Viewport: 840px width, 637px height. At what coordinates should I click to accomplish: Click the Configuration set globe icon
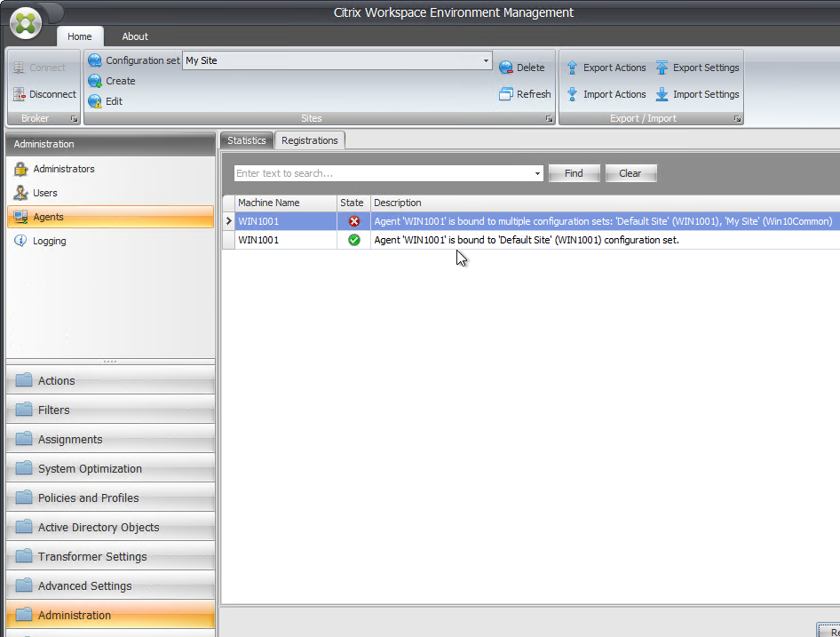click(95, 60)
